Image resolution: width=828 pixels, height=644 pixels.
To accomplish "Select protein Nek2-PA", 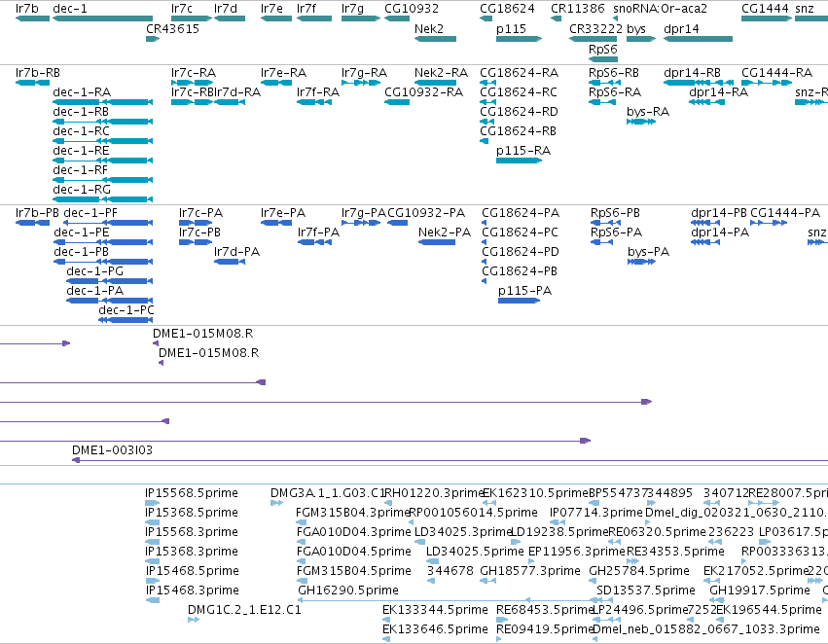I will point(436,242).
